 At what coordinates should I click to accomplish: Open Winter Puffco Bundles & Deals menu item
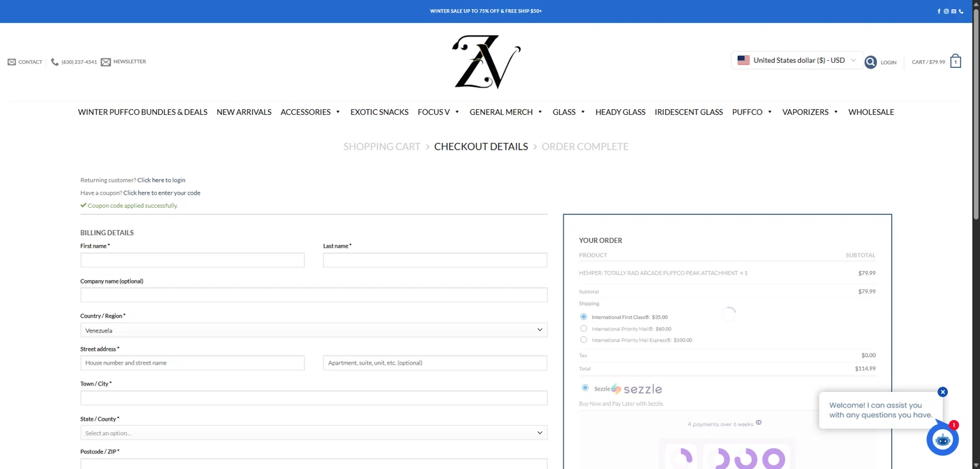(142, 112)
